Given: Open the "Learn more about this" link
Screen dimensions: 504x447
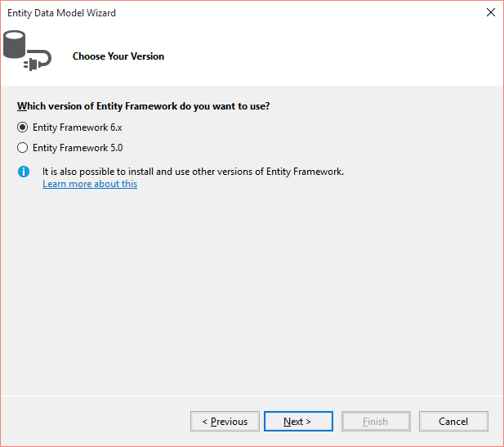Looking at the screenshot, I should point(90,184).
